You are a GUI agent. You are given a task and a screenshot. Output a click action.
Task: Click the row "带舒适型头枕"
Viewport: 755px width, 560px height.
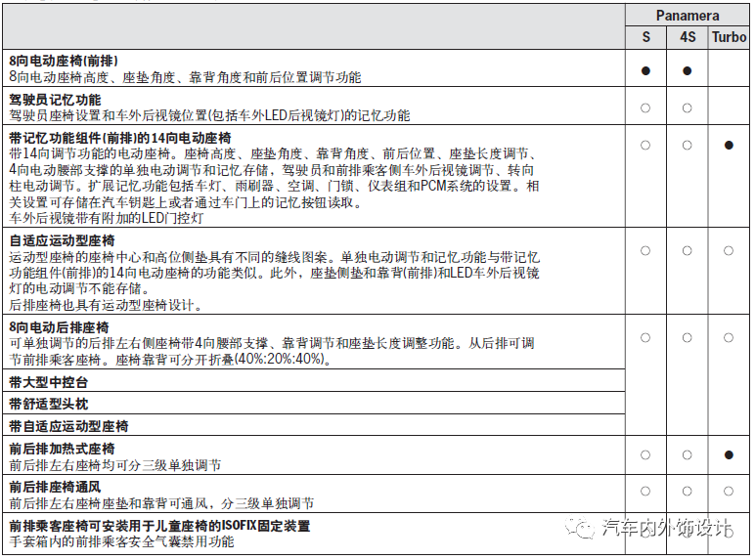coord(314,404)
